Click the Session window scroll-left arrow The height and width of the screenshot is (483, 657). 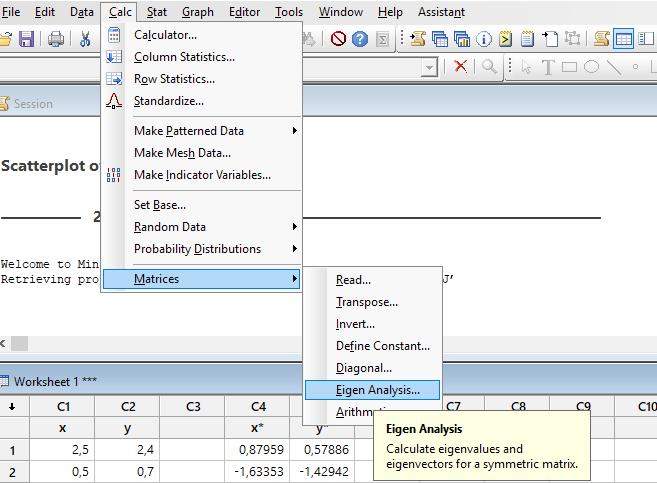3,344
